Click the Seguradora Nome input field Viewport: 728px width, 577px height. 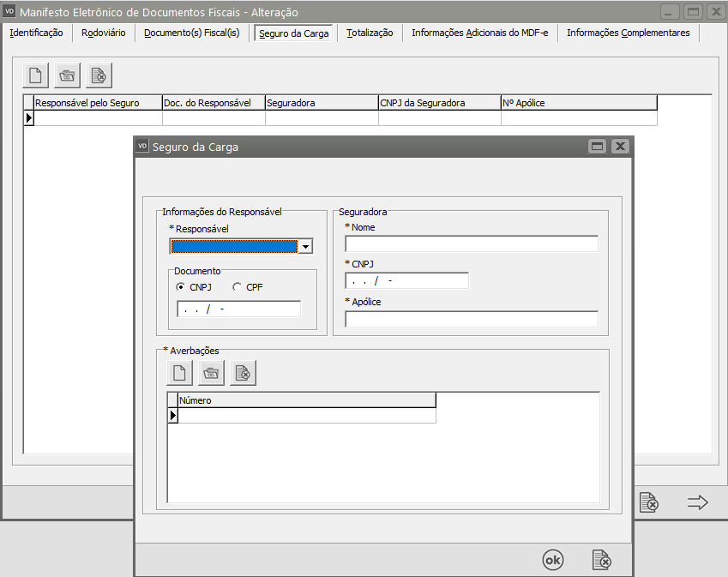pos(471,244)
